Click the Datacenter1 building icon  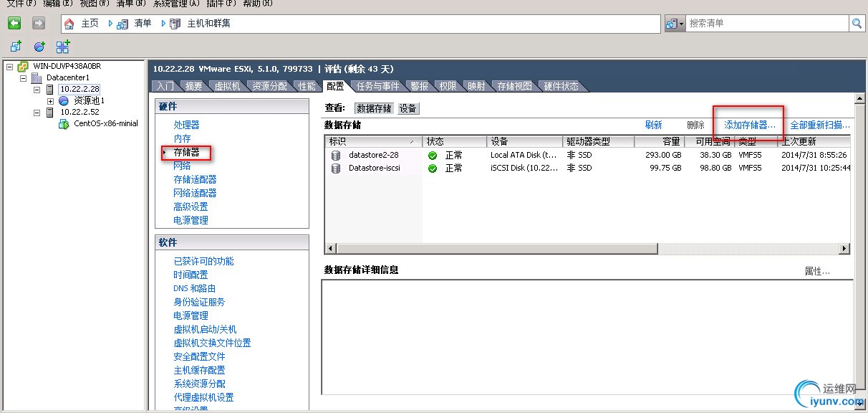click(x=37, y=77)
